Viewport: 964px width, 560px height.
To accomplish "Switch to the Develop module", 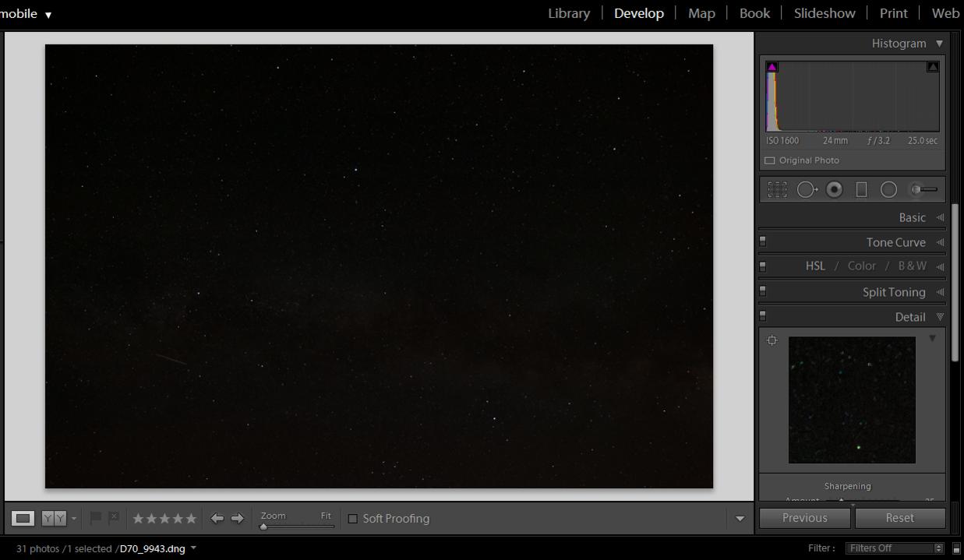I will 639,13.
